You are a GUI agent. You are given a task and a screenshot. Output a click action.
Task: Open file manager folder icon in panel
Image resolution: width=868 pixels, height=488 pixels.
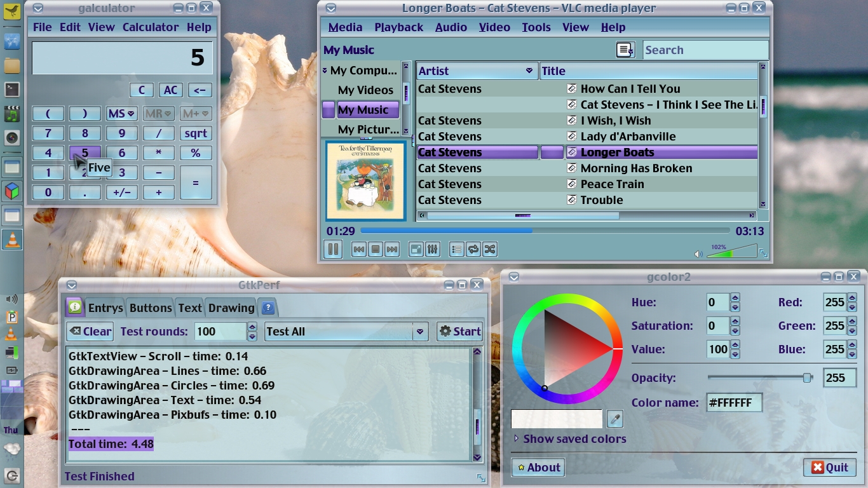pyautogui.click(x=12, y=65)
